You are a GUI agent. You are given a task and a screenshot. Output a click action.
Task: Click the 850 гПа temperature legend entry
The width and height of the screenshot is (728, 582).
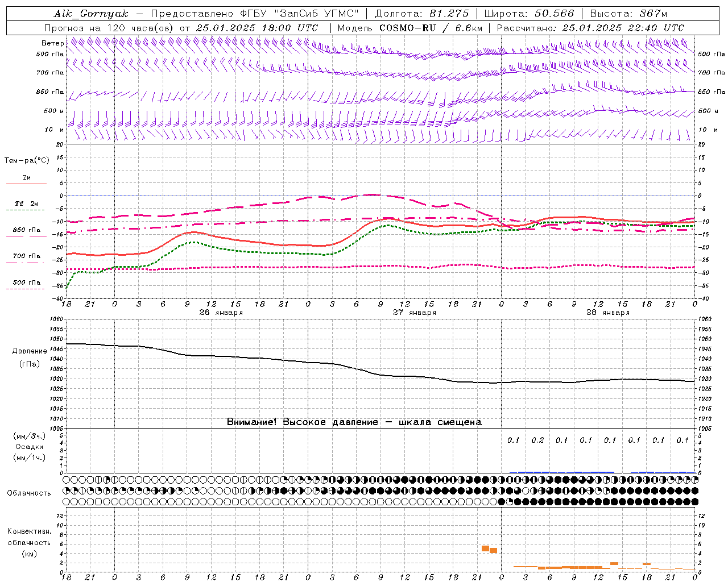coord(27,230)
